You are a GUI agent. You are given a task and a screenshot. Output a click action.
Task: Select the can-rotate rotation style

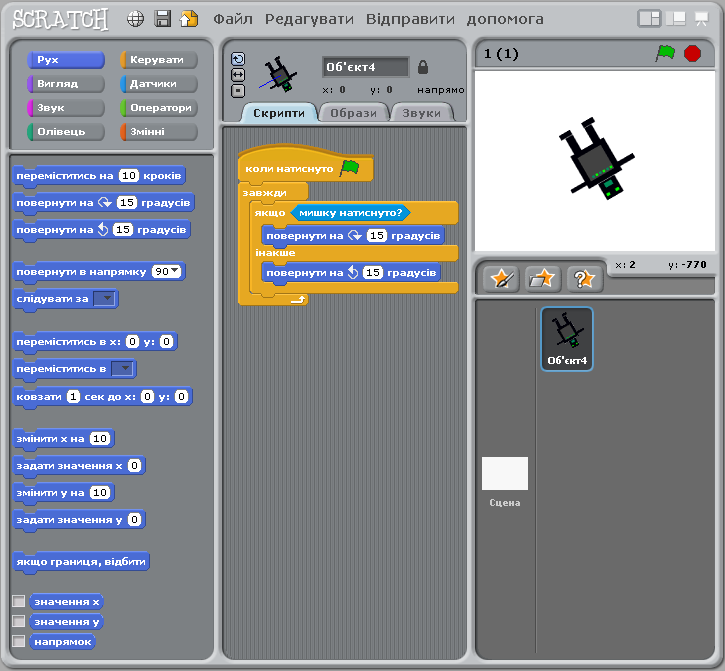tap(238, 59)
